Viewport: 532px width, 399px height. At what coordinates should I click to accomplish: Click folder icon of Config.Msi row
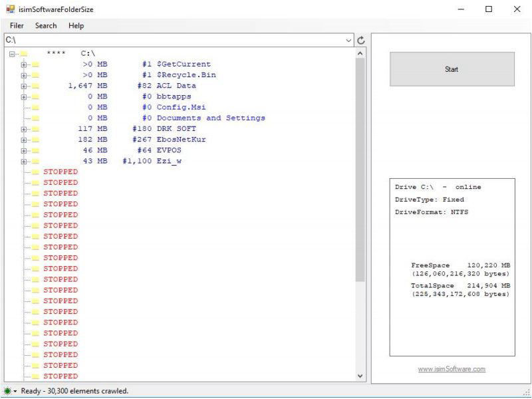(36, 108)
